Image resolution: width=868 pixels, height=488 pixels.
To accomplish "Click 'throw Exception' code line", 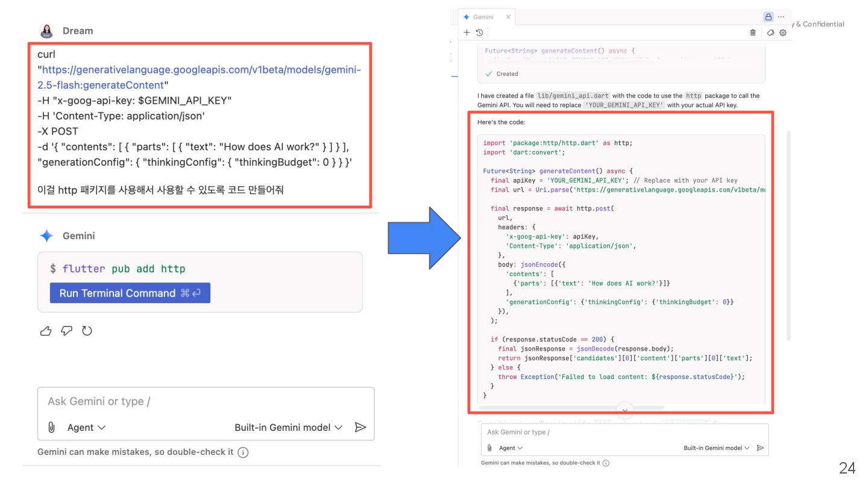I will click(x=621, y=377).
